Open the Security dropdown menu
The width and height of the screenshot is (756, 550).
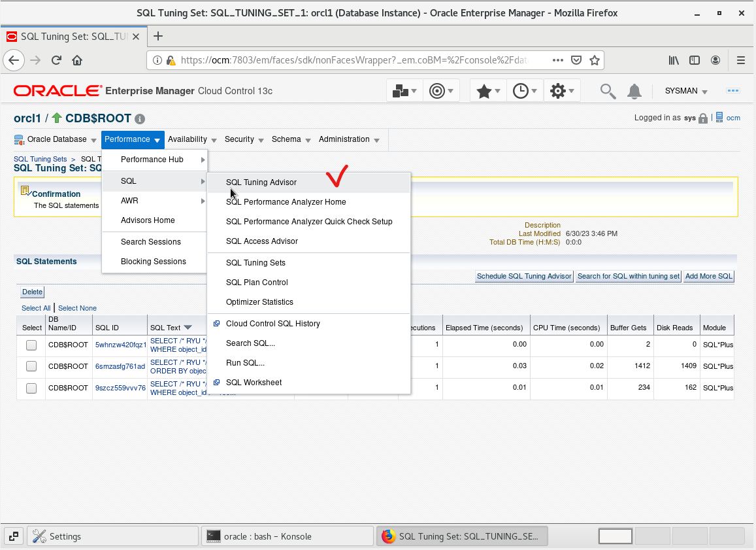(x=244, y=139)
